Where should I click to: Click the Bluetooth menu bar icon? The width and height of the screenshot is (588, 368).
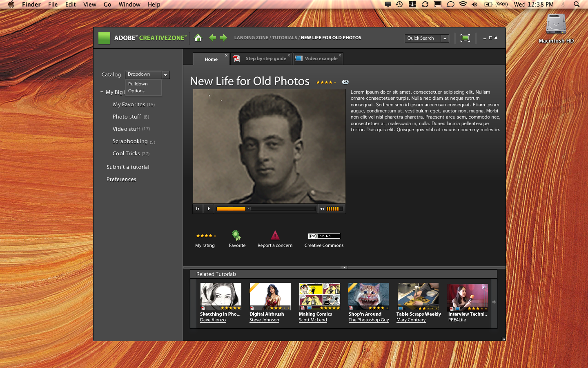point(563,4)
